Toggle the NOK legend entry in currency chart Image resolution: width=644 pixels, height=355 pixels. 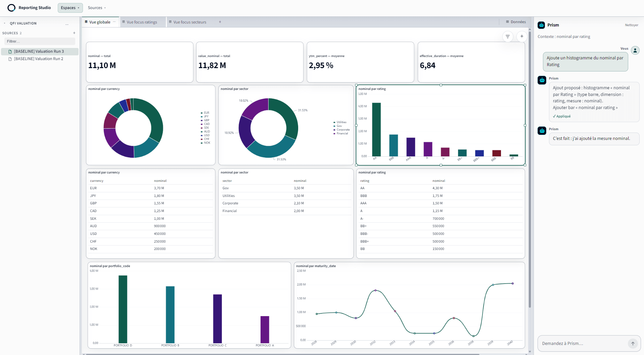tap(205, 143)
